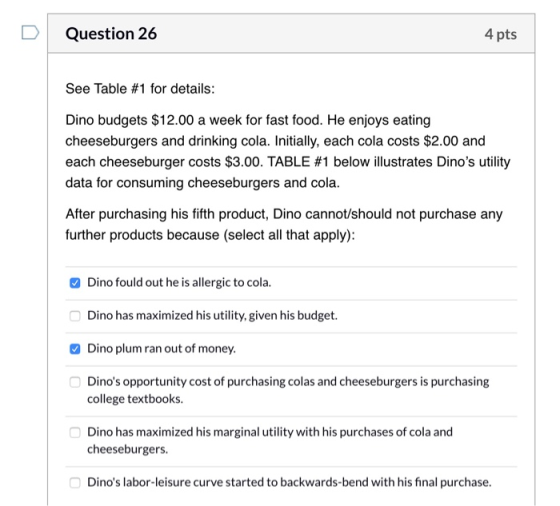
Task: Enable the 'maximized his marginal utility' checkbox
Action: 75,432
